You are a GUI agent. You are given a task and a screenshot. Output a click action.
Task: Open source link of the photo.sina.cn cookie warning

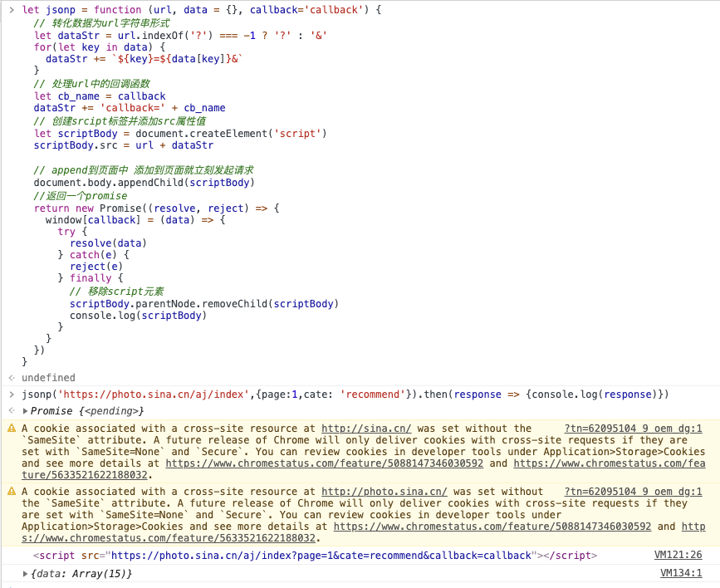pos(633,492)
